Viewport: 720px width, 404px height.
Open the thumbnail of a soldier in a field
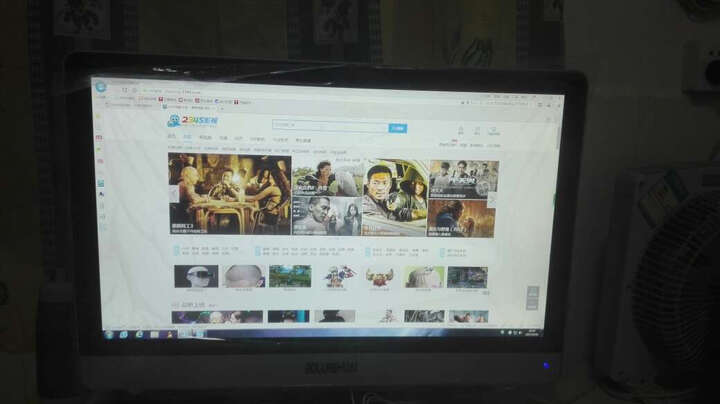(327, 178)
